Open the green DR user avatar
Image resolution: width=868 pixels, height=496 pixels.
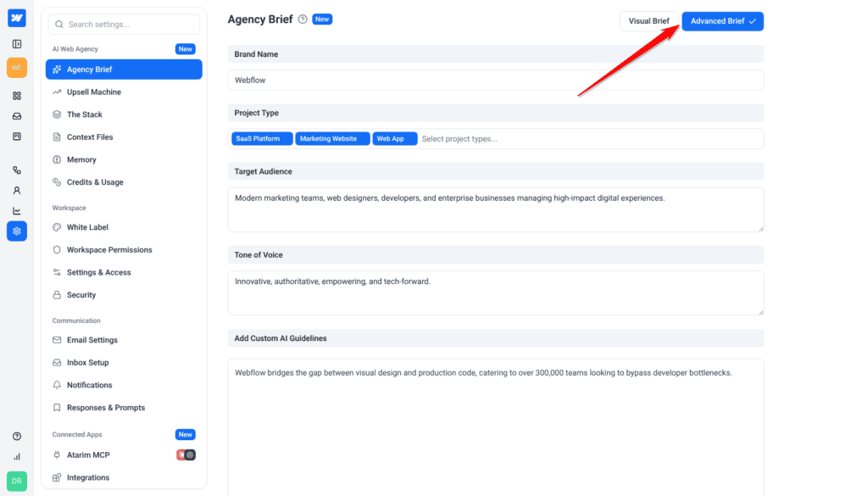[17, 481]
